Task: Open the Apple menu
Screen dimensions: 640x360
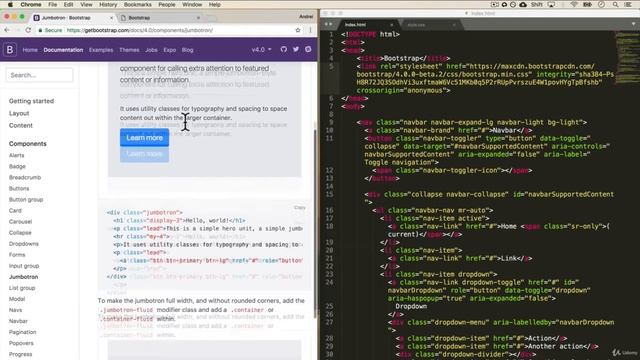Action: 10,4
